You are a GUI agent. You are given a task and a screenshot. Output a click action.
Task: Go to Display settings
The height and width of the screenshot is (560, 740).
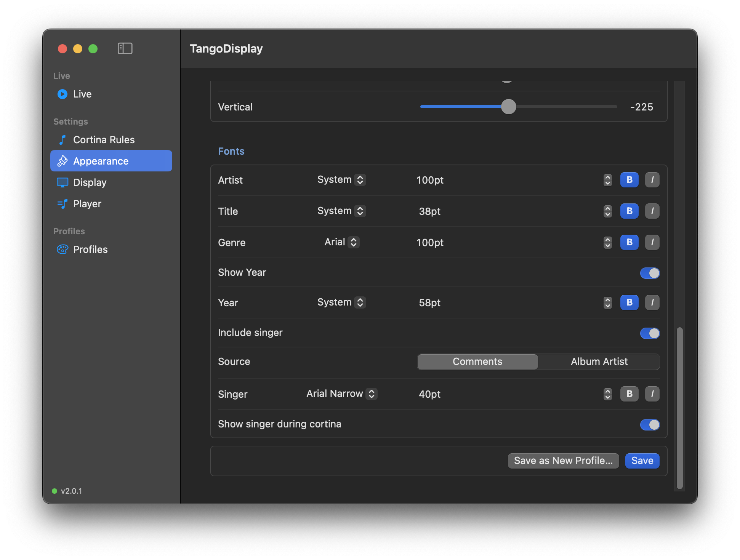pyautogui.click(x=111, y=182)
